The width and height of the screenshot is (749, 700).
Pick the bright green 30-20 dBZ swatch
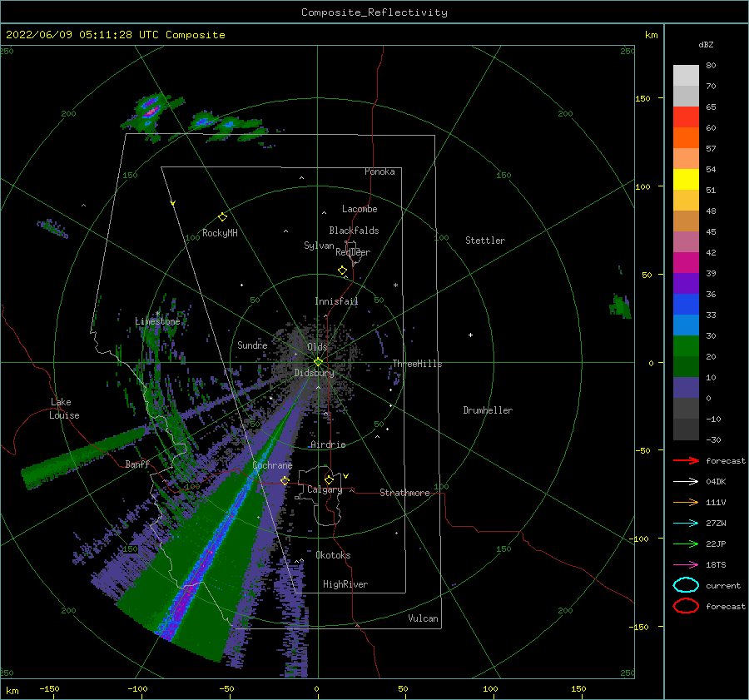(686, 346)
